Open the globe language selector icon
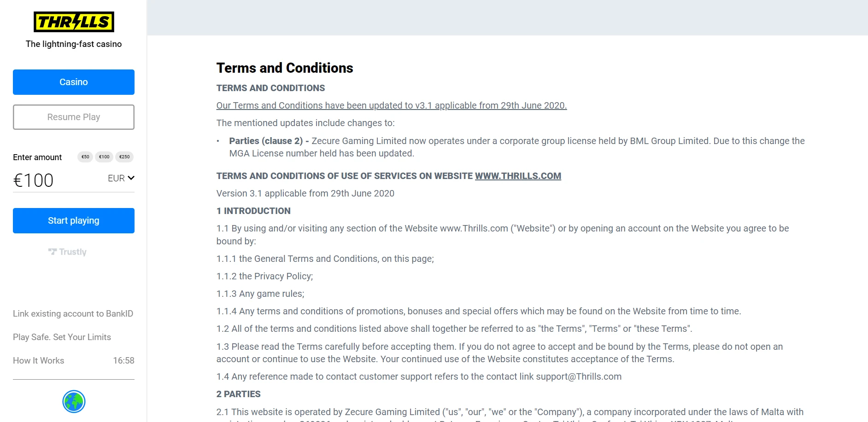 [74, 401]
